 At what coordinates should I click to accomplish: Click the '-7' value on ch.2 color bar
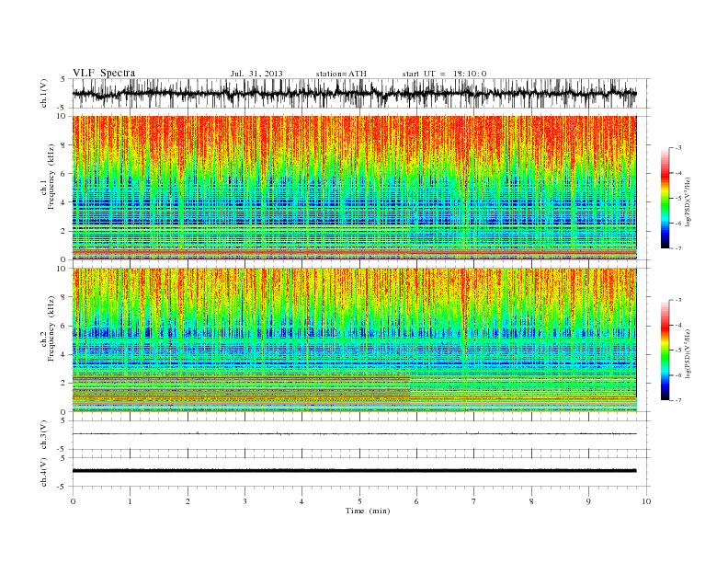[x=678, y=400]
